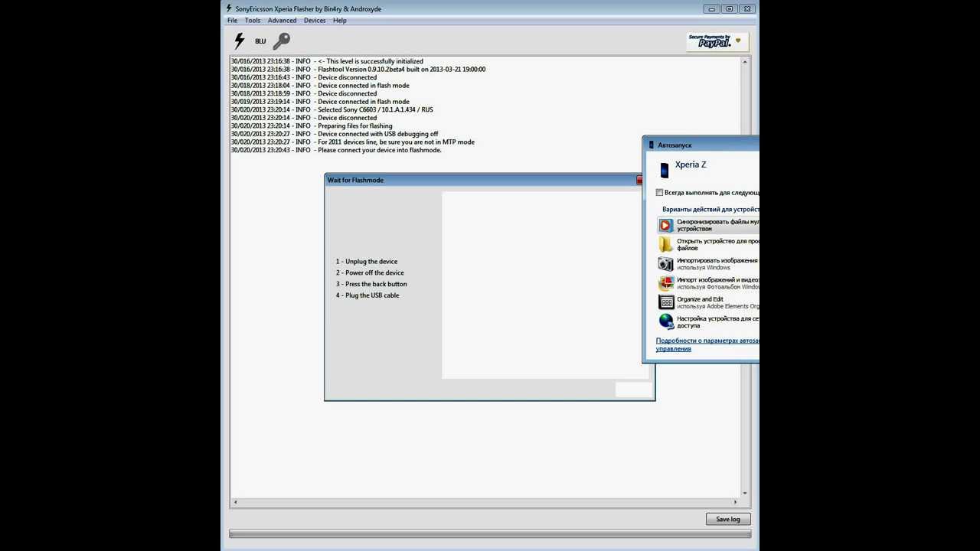This screenshot has width=980, height=551.
Task: Click the Save log button
Action: (x=727, y=519)
